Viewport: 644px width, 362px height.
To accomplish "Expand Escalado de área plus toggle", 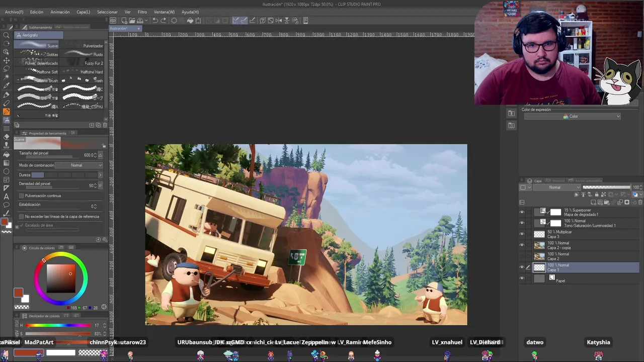I will coord(17,227).
